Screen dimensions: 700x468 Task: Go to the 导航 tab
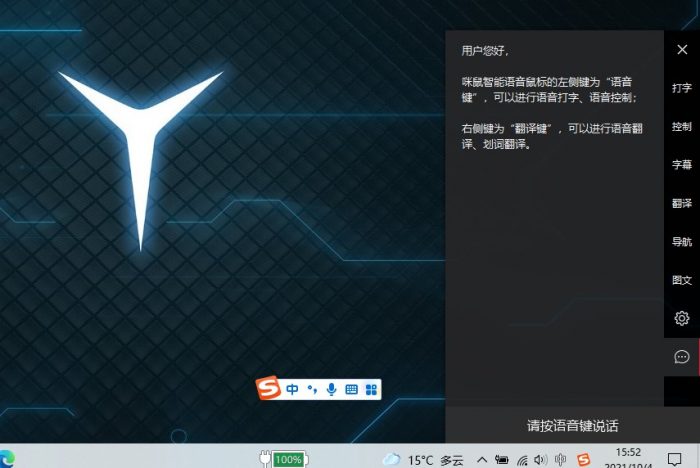click(682, 242)
